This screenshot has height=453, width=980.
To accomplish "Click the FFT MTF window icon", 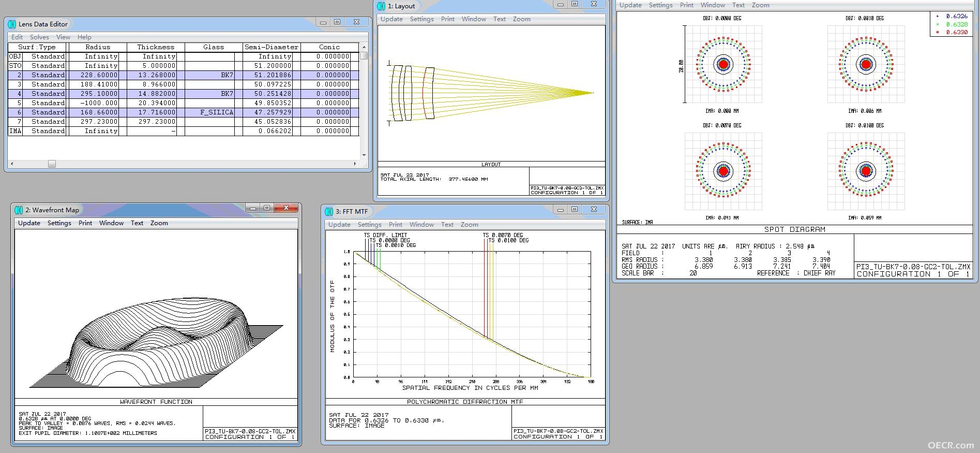I will click(x=329, y=211).
